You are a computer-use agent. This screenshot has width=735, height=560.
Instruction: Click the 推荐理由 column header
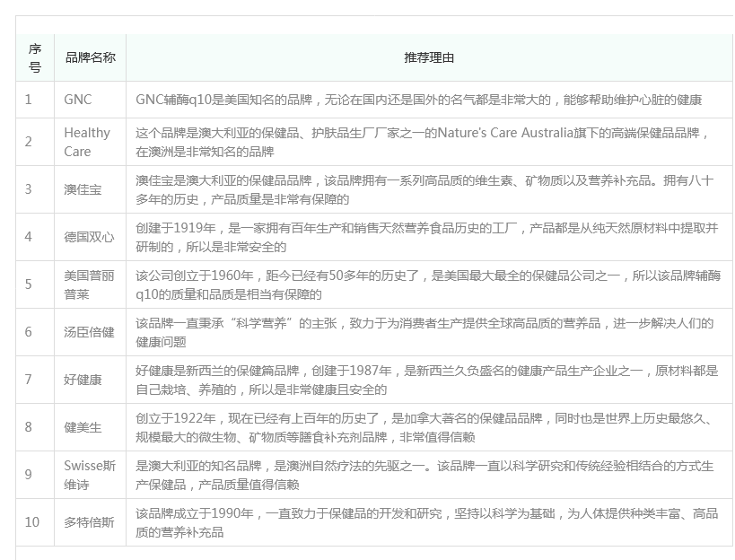point(429,57)
